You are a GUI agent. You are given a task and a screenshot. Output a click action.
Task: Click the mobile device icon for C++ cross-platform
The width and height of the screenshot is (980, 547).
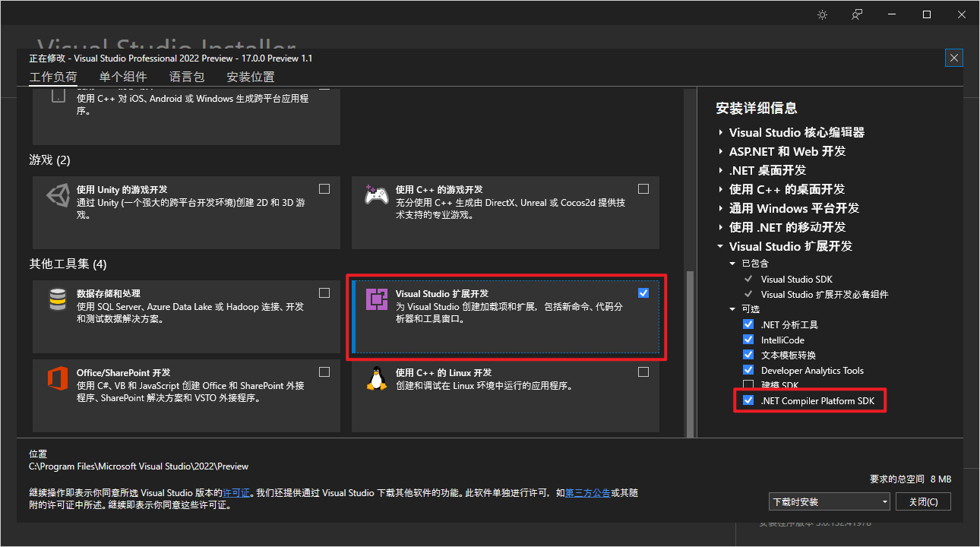[58, 96]
